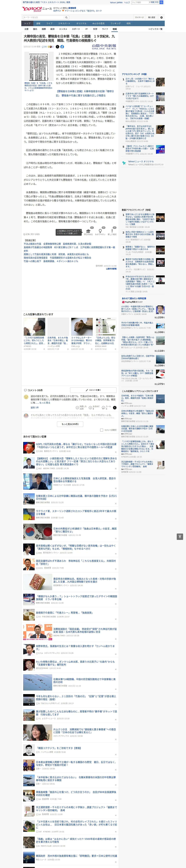
Task: Open the ヘルプ link at top
Action: tap(127, 2)
